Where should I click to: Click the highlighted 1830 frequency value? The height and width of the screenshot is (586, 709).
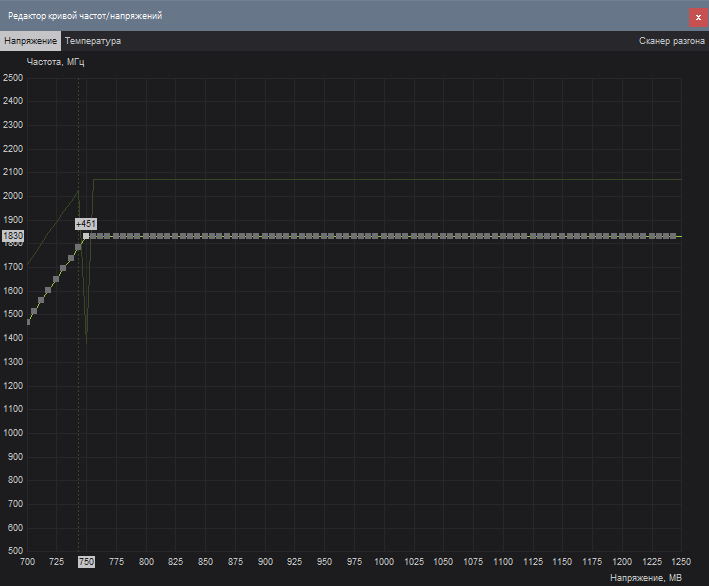pos(13,236)
